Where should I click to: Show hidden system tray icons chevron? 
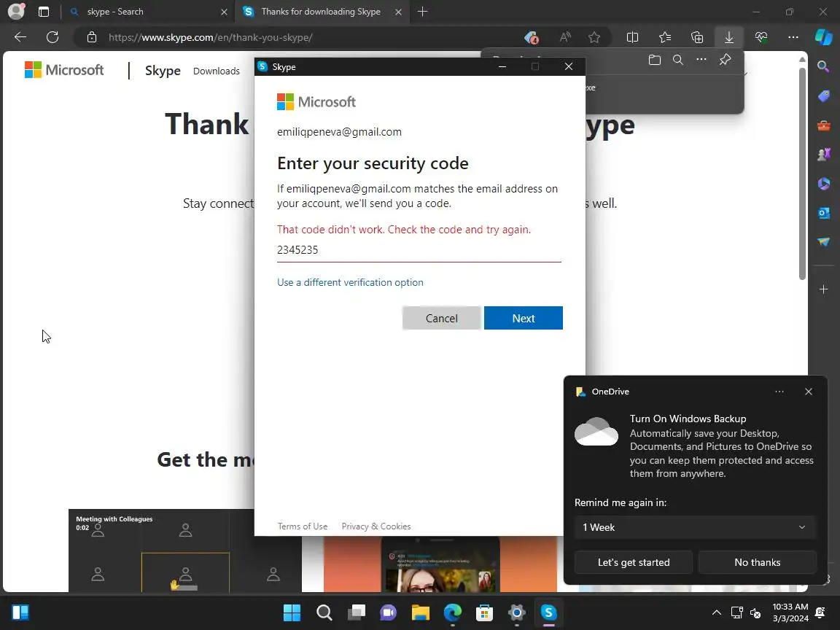[716, 612]
